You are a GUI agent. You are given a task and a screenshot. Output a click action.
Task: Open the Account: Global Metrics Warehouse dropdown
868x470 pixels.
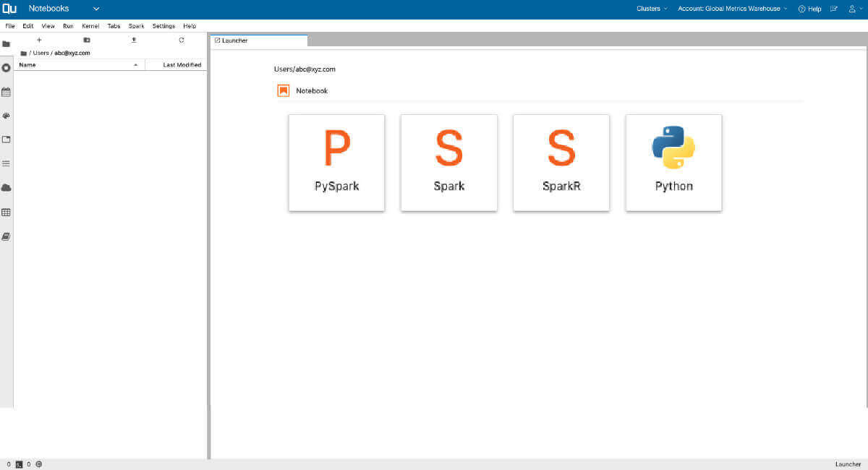(732, 9)
